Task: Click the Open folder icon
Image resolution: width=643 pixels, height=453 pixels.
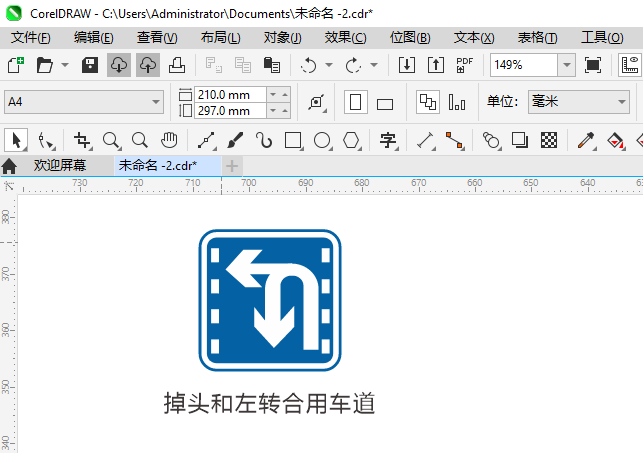Action: (45, 65)
